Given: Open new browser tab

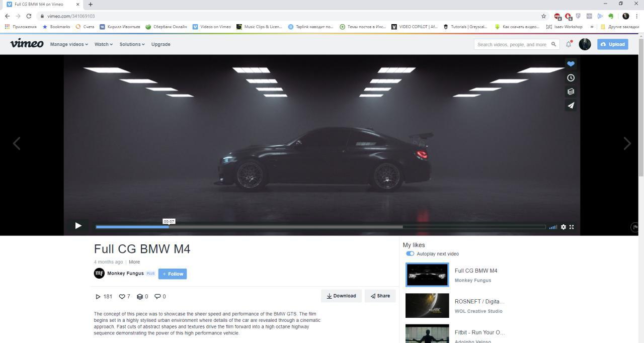Looking at the screenshot, I should [91, 4].
